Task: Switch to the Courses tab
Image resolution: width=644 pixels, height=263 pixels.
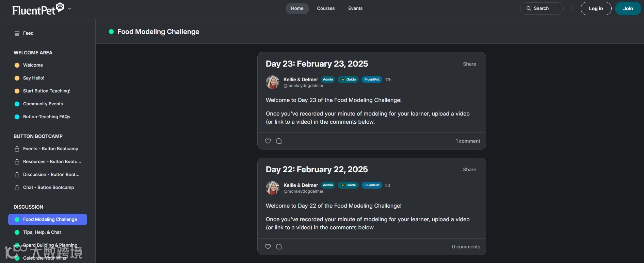Action: click(x=326, y=8)
